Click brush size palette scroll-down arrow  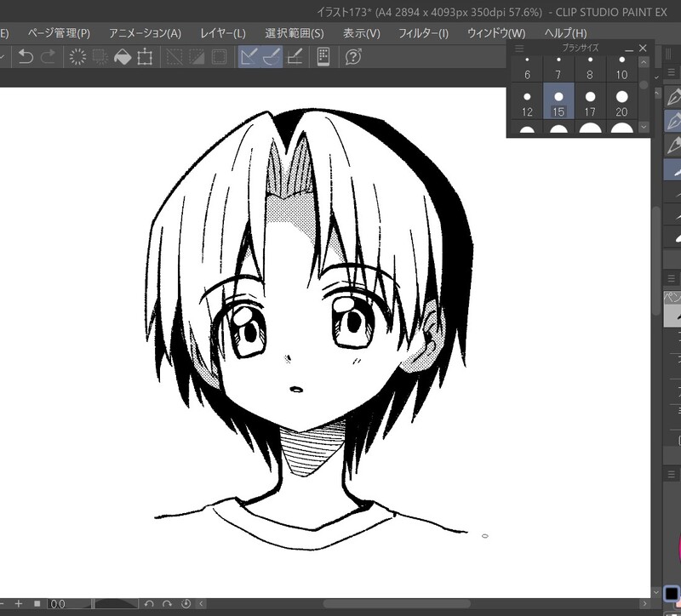[x=644, y=127]
